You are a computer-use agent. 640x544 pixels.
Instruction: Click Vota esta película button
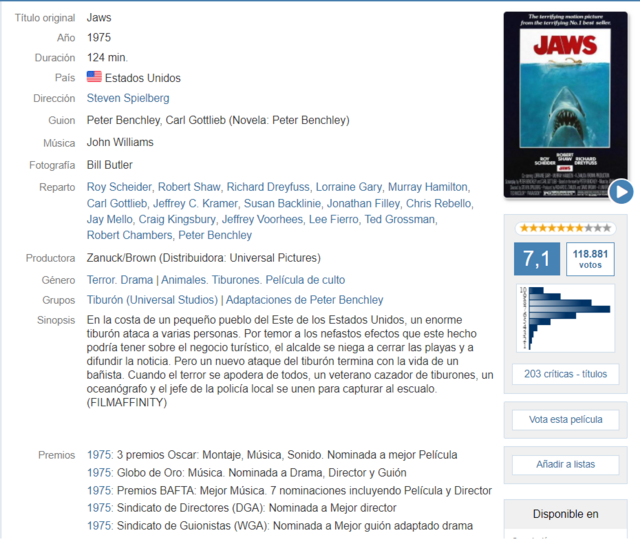tap(565, 420)
